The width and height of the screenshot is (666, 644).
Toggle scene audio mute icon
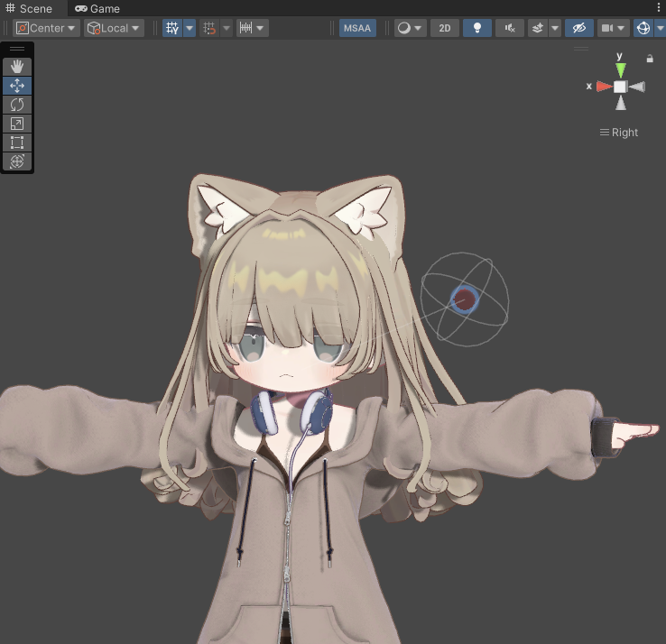pos(510,28)
